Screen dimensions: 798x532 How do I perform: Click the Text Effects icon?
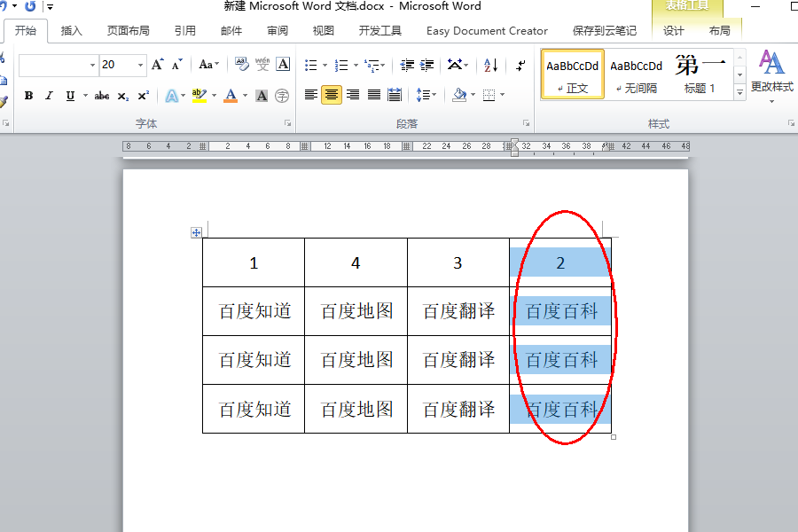coord(171,96)
